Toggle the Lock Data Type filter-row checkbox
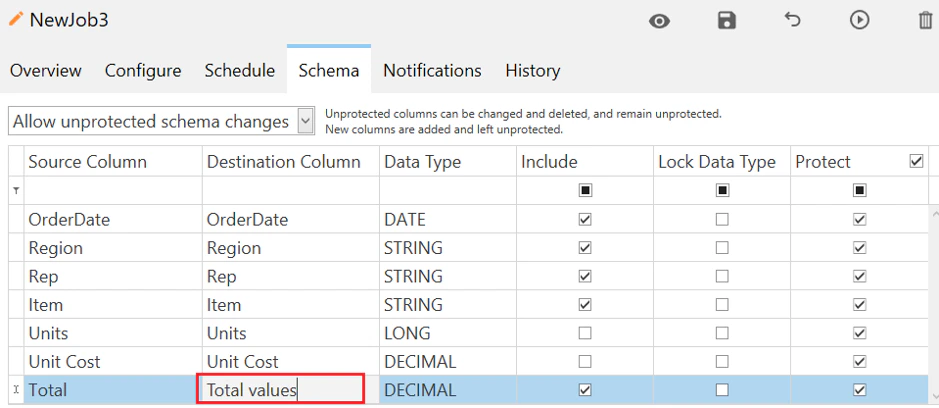The height and width of the screenshot is (408, 939). coord(722,191)
